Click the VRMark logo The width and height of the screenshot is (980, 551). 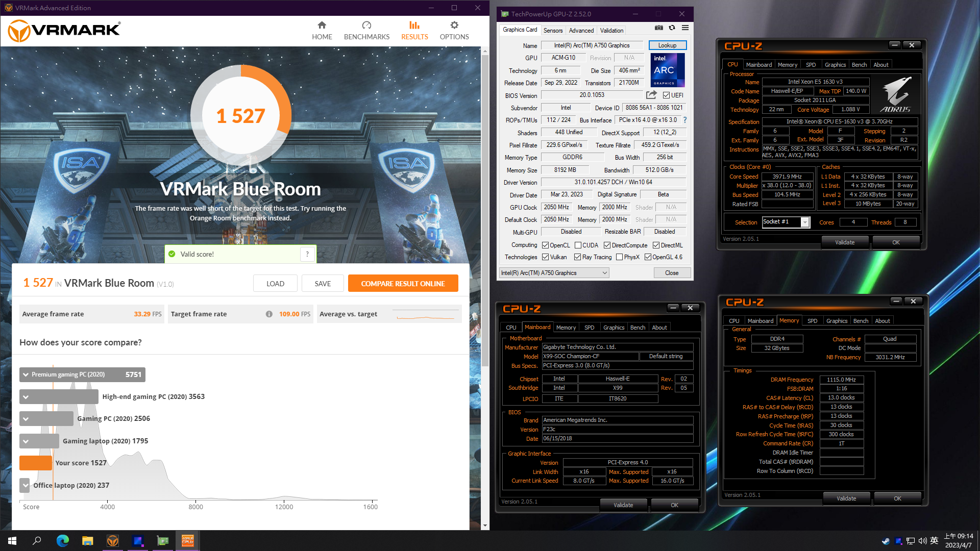[x=64, y=31]
